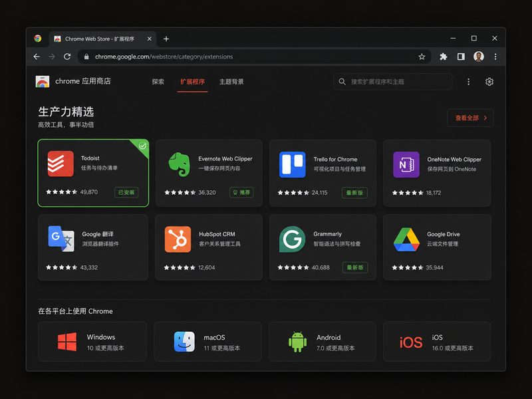Click the Android platform label

pos(329,338)
